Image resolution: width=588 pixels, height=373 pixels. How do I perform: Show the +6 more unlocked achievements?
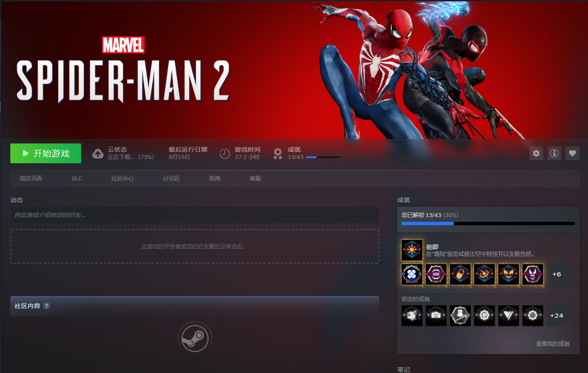pos(556,274)
